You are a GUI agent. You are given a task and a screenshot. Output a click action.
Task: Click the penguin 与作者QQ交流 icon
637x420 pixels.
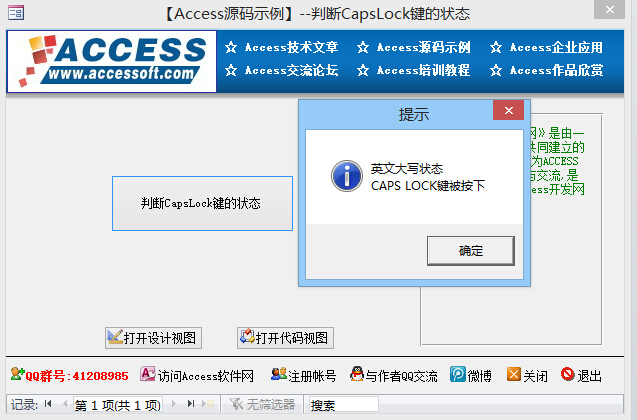357,374
